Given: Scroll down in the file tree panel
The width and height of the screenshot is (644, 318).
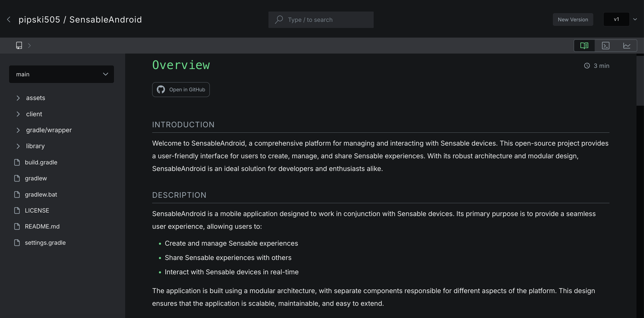Looking at the screenshot, I should tap(63, 284).
